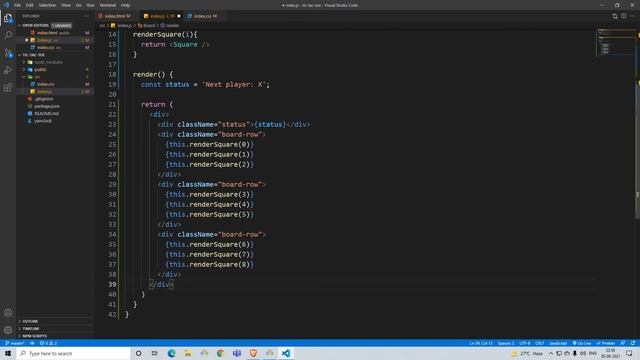Click Go Live in status bar
The image size is (640, 360).
(x=582, y=343)
